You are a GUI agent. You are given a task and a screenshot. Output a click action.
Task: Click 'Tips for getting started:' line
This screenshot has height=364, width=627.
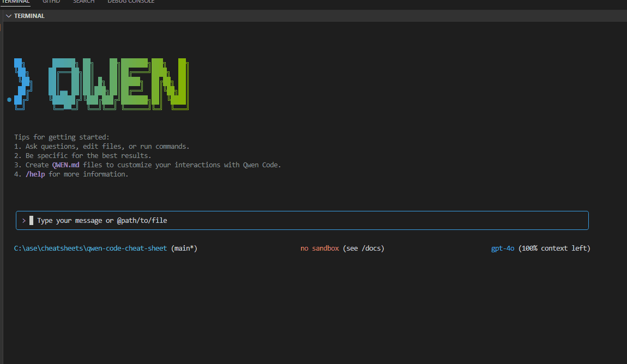[x=62, y=137]
